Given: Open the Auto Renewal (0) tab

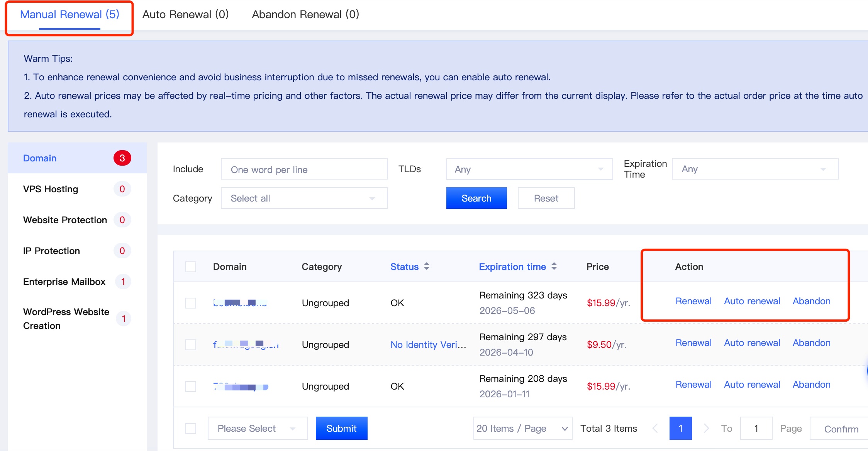Looking at the screenshot, I should [185, 15].
